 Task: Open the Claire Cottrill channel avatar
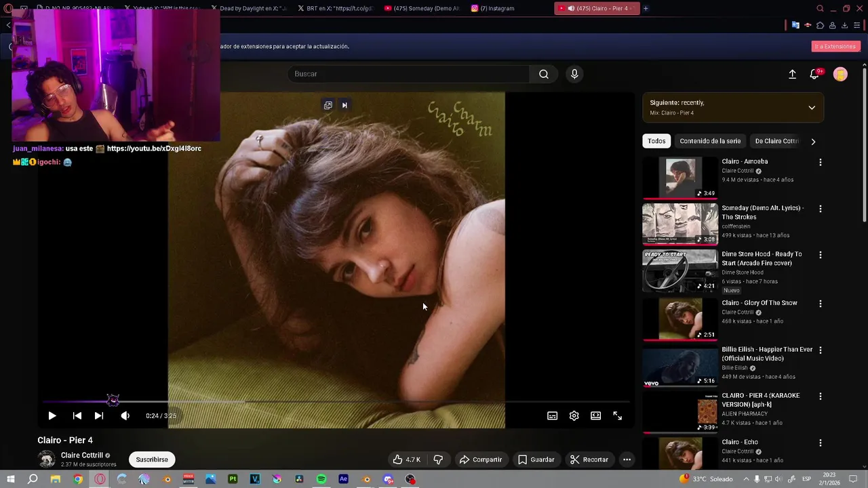47,459
